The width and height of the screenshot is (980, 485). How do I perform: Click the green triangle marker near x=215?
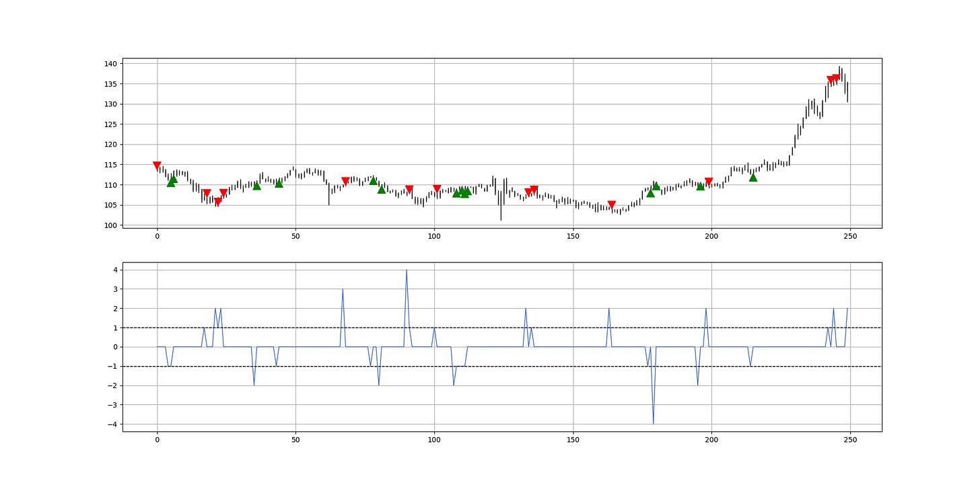tap(753, 177)
